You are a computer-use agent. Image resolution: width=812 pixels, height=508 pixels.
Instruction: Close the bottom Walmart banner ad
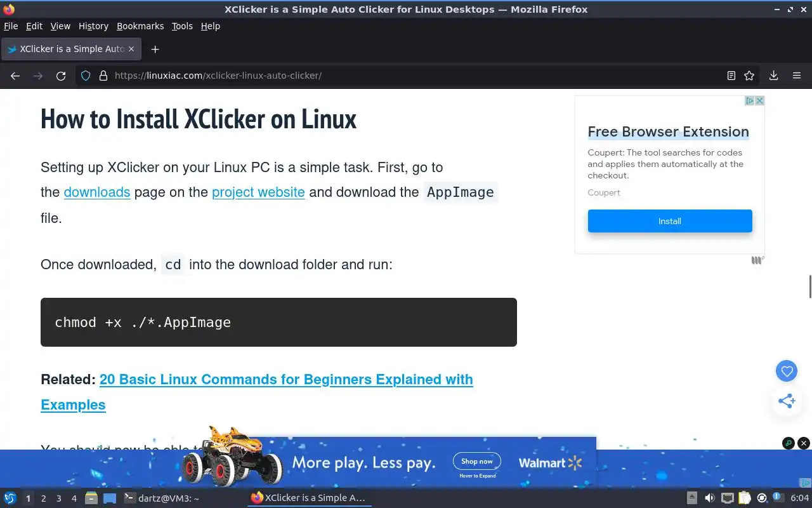tap(804, 443)
